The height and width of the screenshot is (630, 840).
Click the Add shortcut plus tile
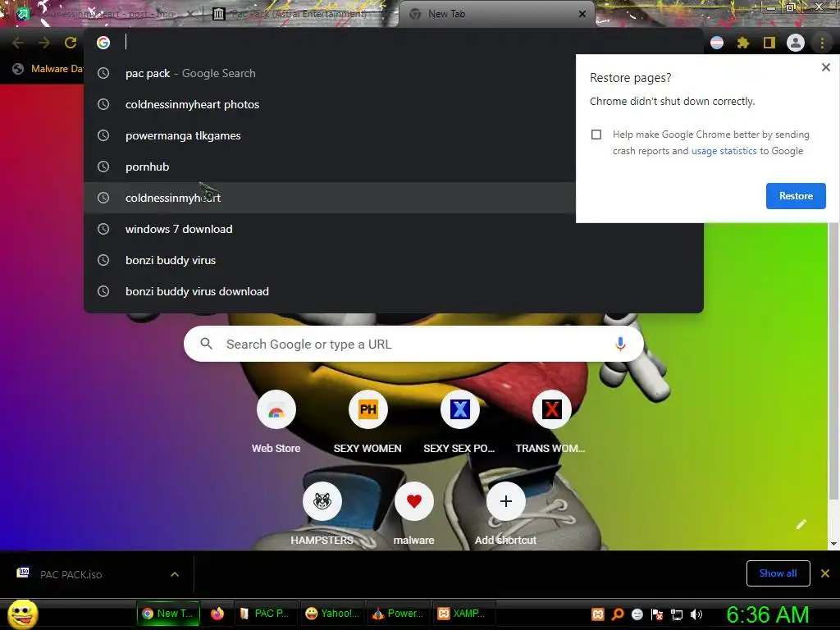coord(505,515)
